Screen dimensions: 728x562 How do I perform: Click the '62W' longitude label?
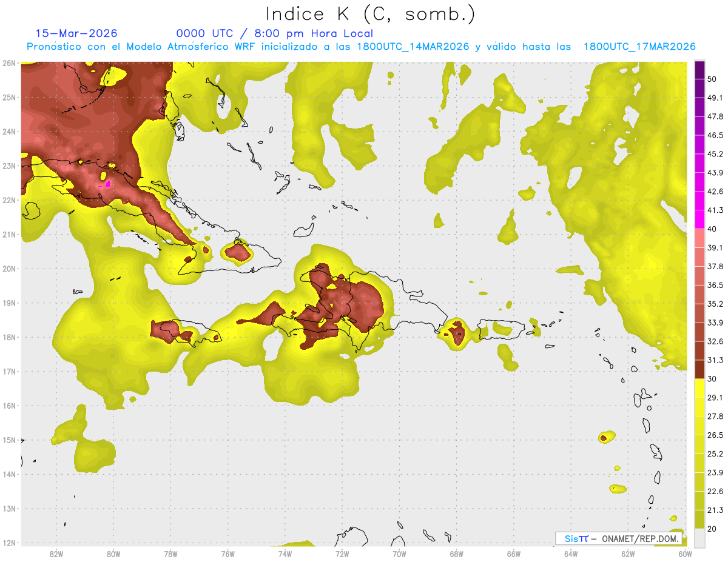628,554
